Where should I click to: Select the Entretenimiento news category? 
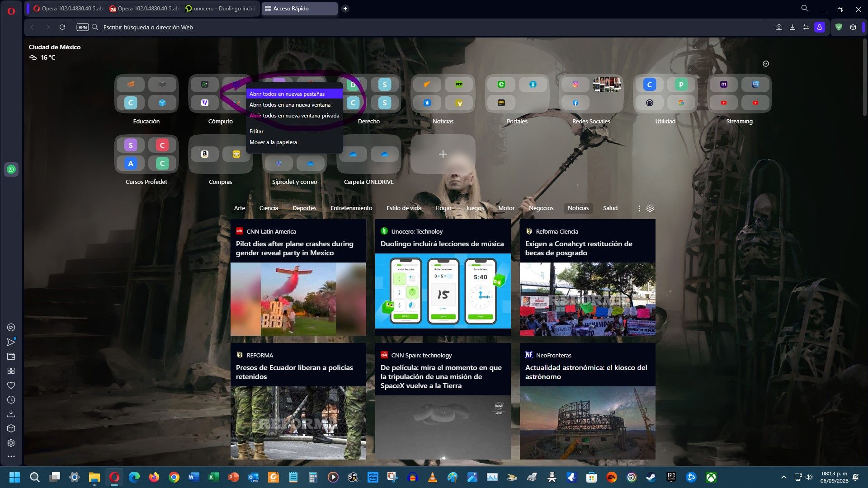[351, 208]
